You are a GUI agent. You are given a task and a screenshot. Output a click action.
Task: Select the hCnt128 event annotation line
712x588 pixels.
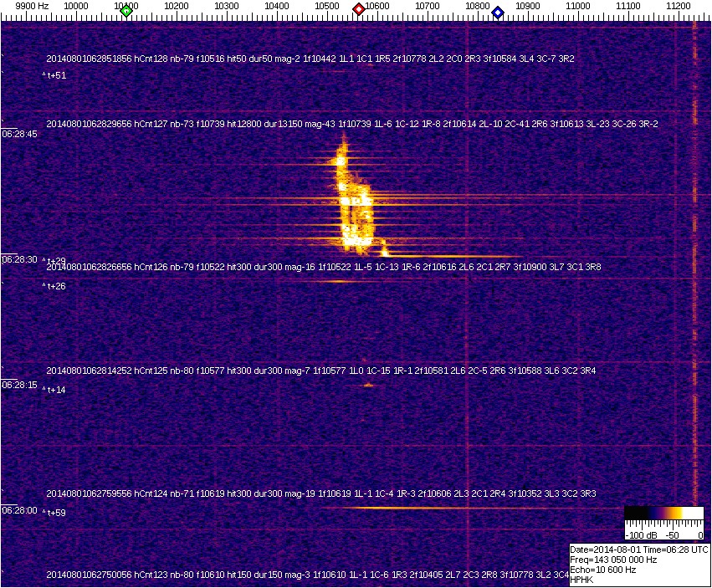tap(310, 59)
